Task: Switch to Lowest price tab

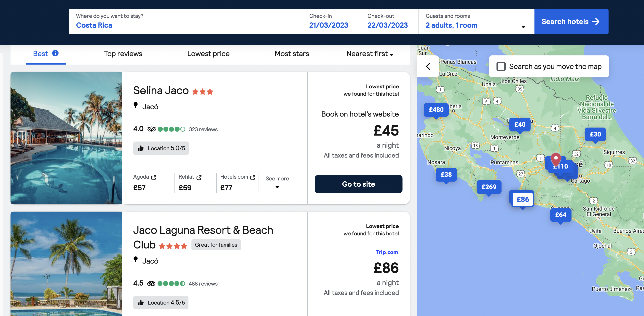Action: pos(208,54)
